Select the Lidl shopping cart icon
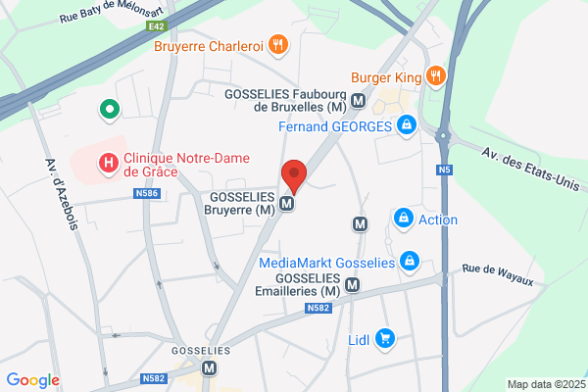 pyautogui.click(x=385, y=339)
